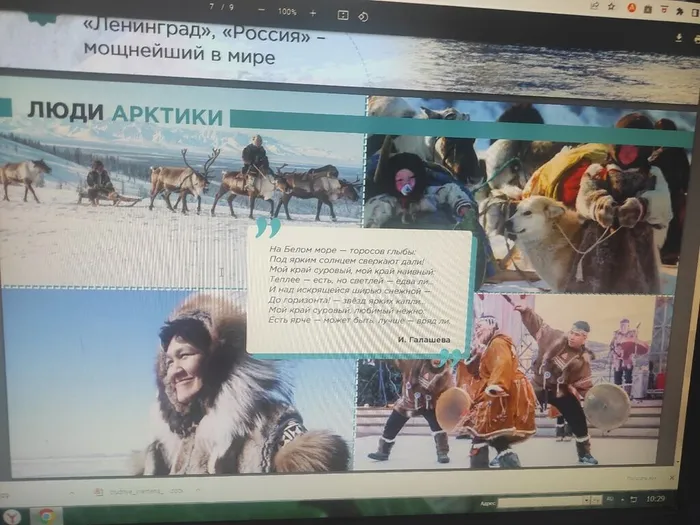Open the Yandex browser in taskbar
The height and width of the screenshot is (525, 700).
[x=10, y=515]
